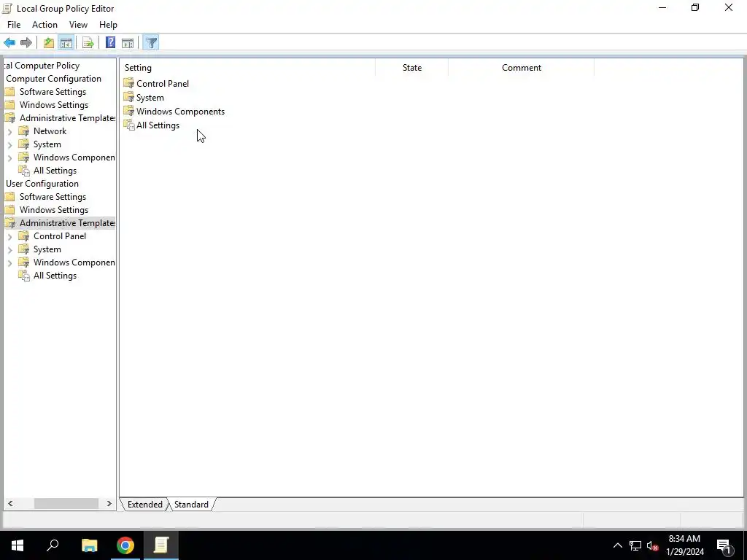Click Group Policy Editor taskbar icon
This screenshot has width=747, height=560.
161,545
